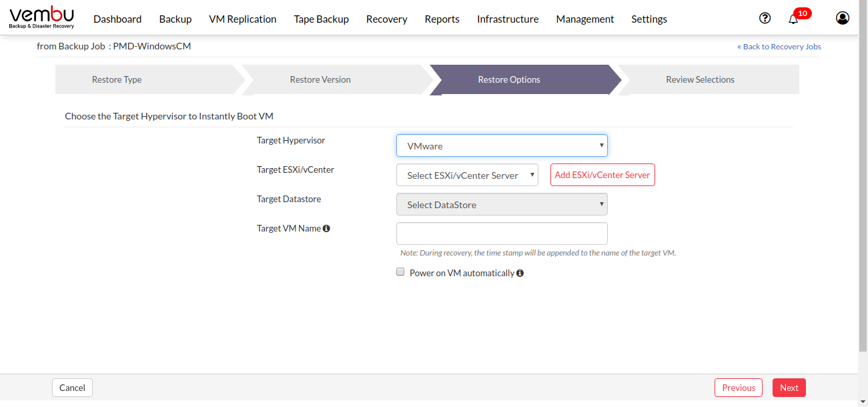This screenshot has height=407, width=868.
Task: Open the Select ESXi/vCenter Server dropdown
Action: click(467, 175)
